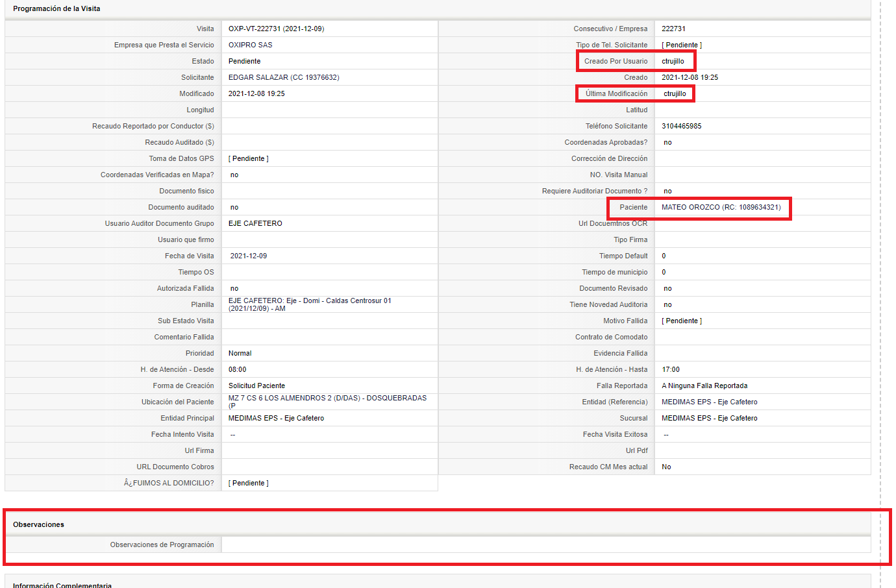Click Fecha de Visita value 2021-12-09
This screenshot has height=588, width=896.
[249, 256]
